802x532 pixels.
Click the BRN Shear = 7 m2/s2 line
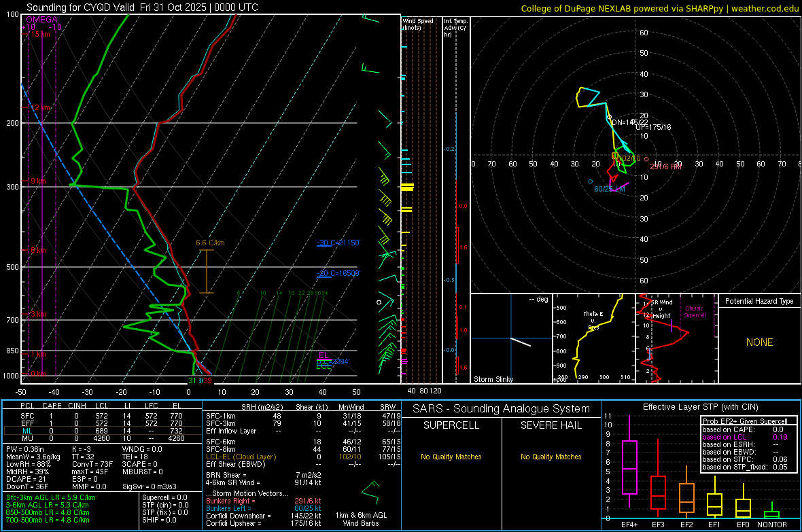coord(264,475)
